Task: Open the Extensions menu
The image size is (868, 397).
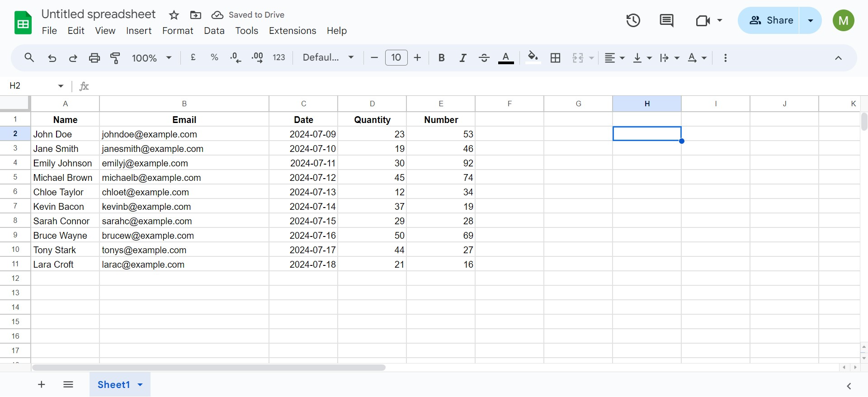Action: (x=292, y=31)
